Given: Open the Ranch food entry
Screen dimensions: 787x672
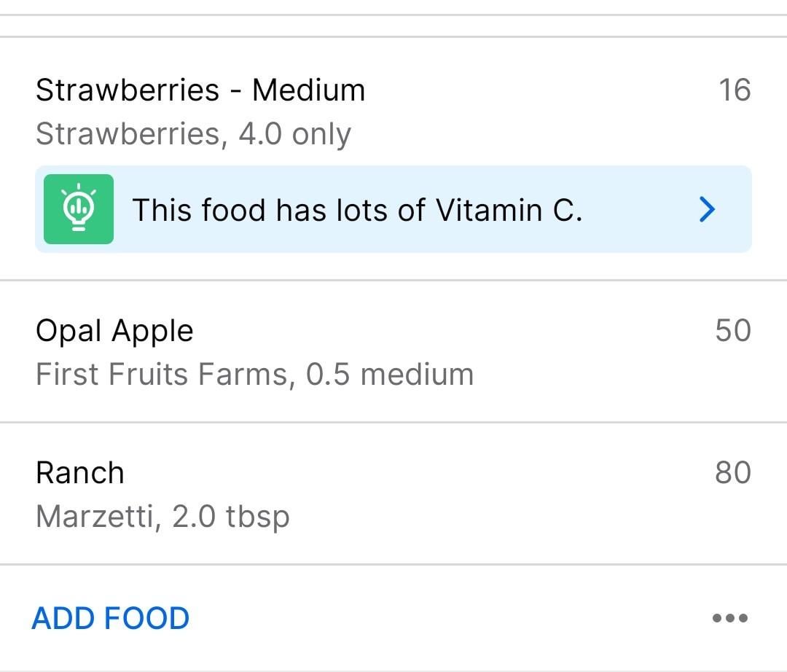Looking at the screenshot, I should [x=393, y=494].
